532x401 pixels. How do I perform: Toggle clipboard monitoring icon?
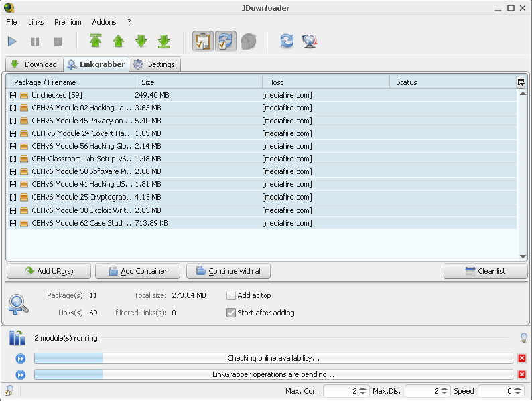coord(203,41)
